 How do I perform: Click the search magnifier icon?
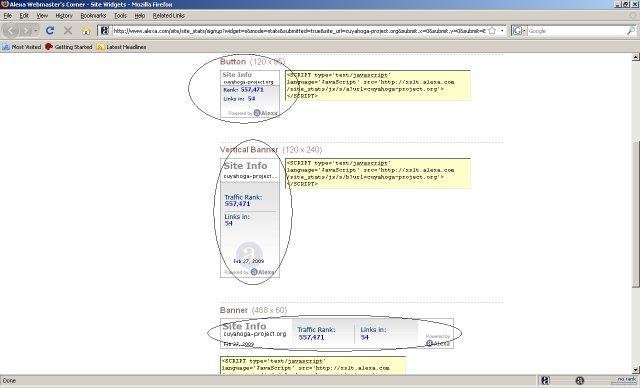pos(631,31)
